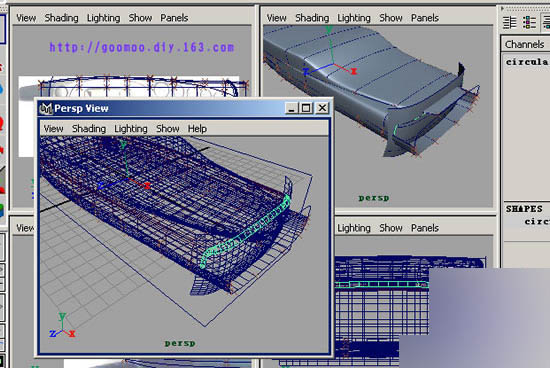
Task: Open Help menu in the Persp View window
Action: pos(197,129)
